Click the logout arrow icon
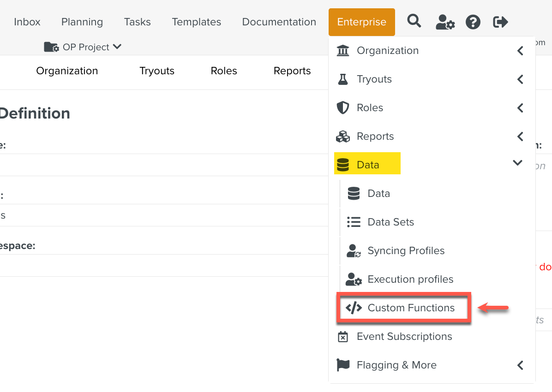The image size is (552, 392). [500, 22]
